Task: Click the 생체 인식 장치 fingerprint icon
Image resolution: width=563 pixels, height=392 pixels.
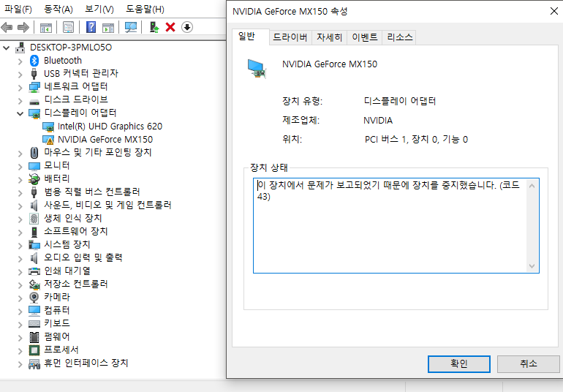Action: click(34, 218)
